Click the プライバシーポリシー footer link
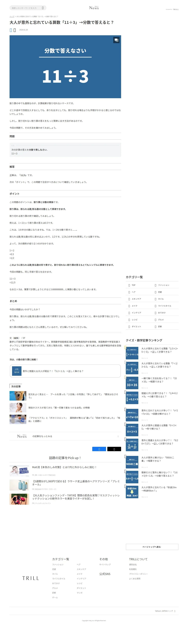This screenshot has width=188, height=644. click(138, 574)
